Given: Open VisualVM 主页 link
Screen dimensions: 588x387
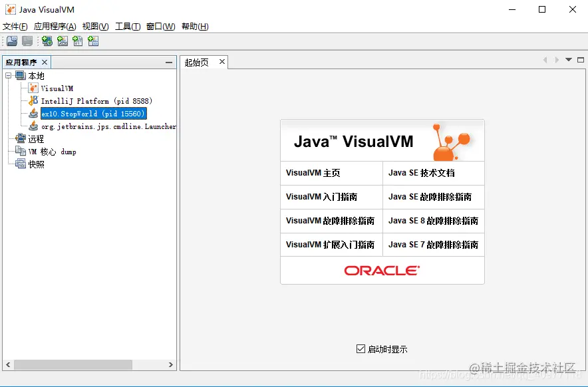Looking at the screenshot, I should coord(313,173).
